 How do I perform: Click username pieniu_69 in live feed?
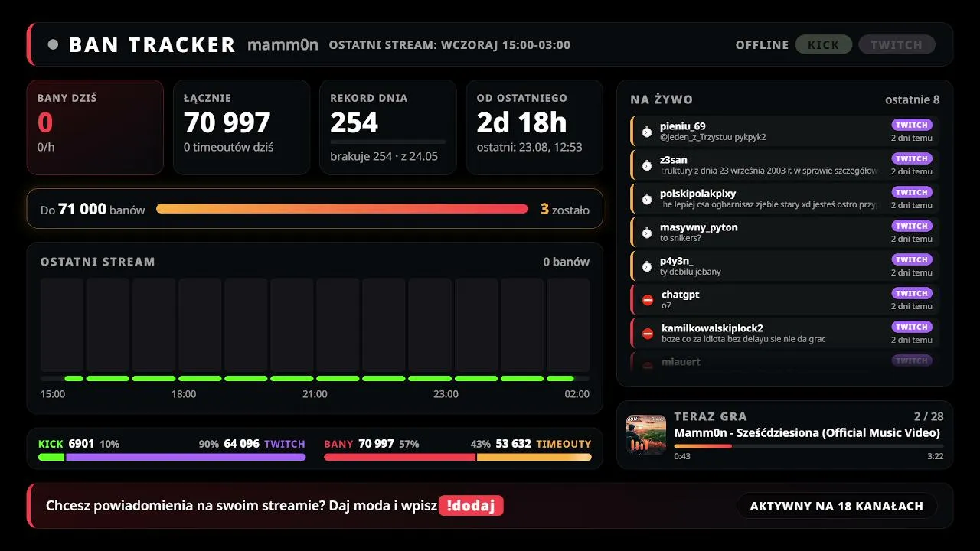[683, 126]
